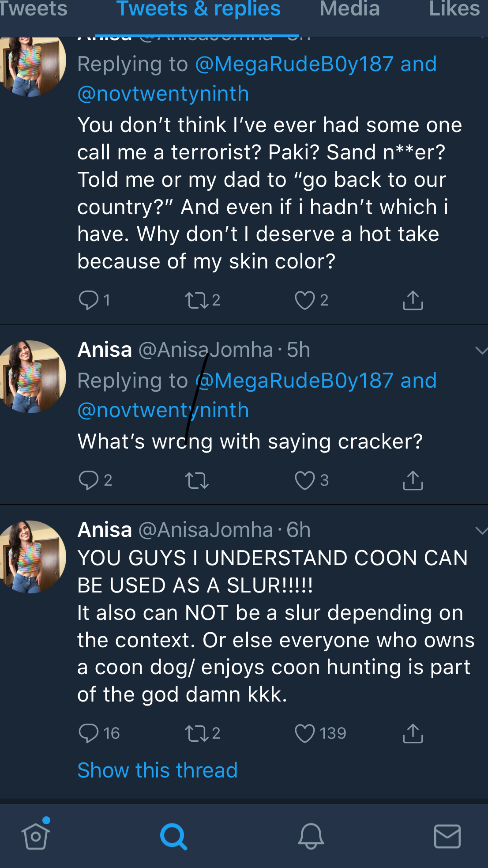
Task: Retweet the cracker tweet
Action: [x=197, y=480]
